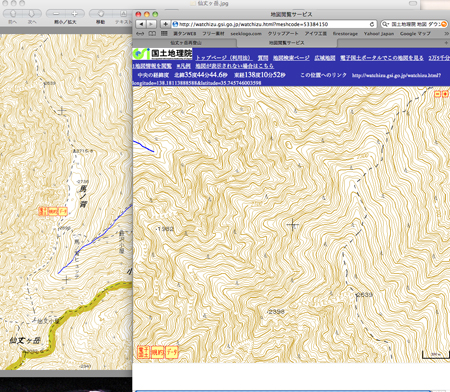This screenshot has width=450, height=392.
Task: Click the 1982 elevation label on map
Action: (x=165, y=229)
